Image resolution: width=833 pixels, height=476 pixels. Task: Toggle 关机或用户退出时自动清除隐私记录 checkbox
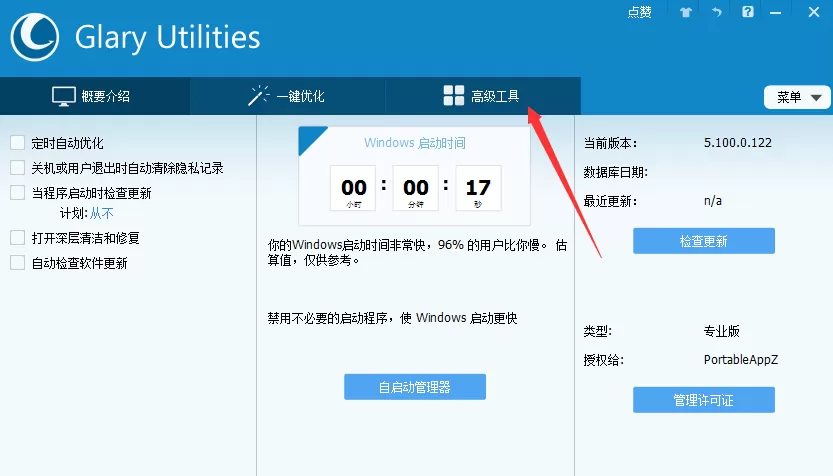[18, 168]
